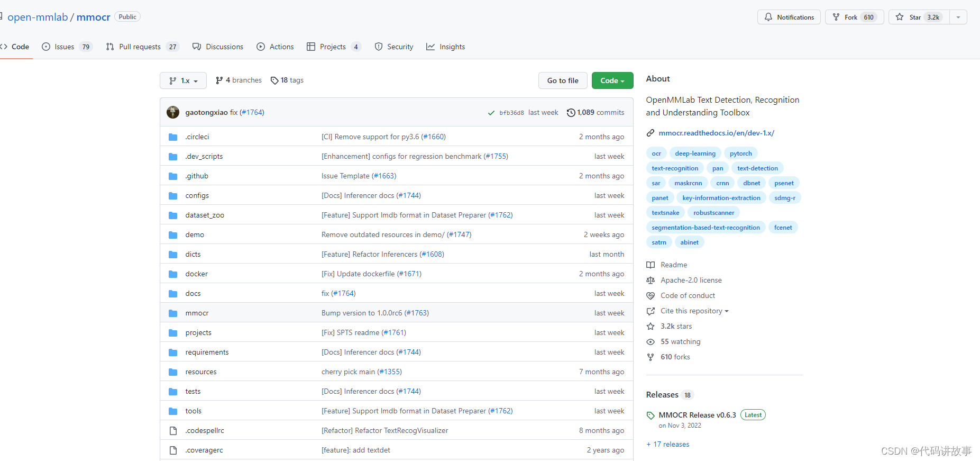Click the Readme book icon
The height and width of the screenshot is (461, 980).
pyautogui.click(x=651, y=265)
